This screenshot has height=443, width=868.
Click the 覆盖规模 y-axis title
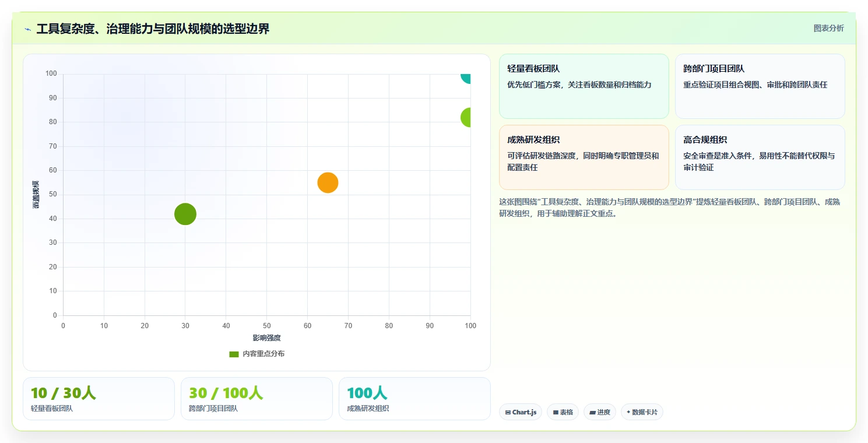pyautogui.click(x=36, y=195)
